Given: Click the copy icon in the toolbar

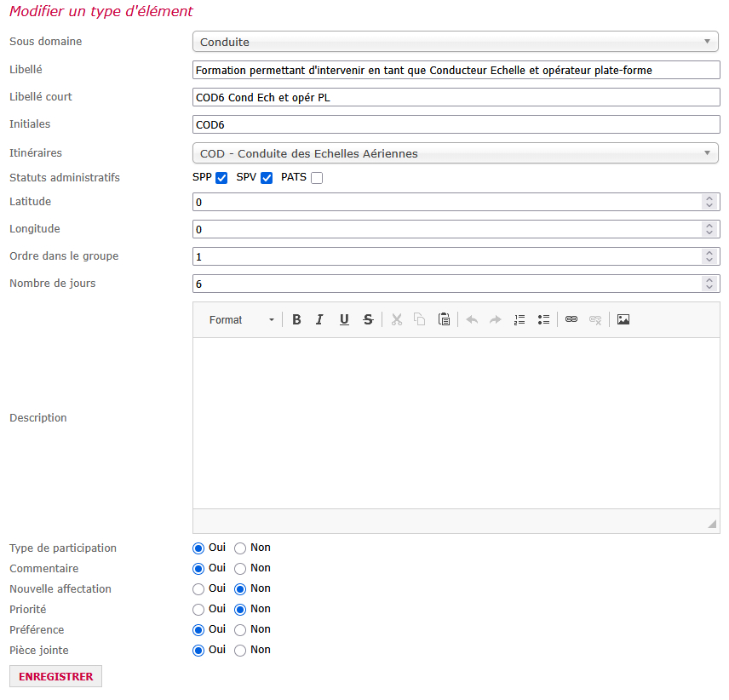Looking at the screenshot, I should point(420,320).
